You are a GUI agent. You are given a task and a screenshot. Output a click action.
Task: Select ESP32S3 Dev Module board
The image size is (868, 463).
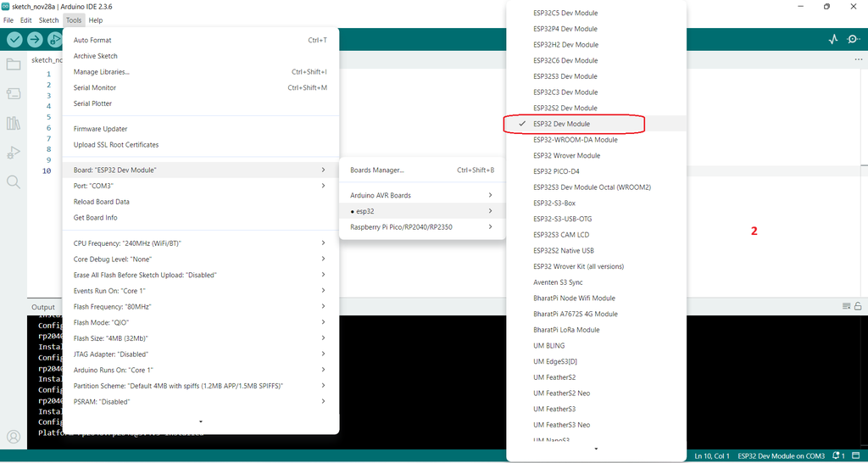[x=596, y=76]
